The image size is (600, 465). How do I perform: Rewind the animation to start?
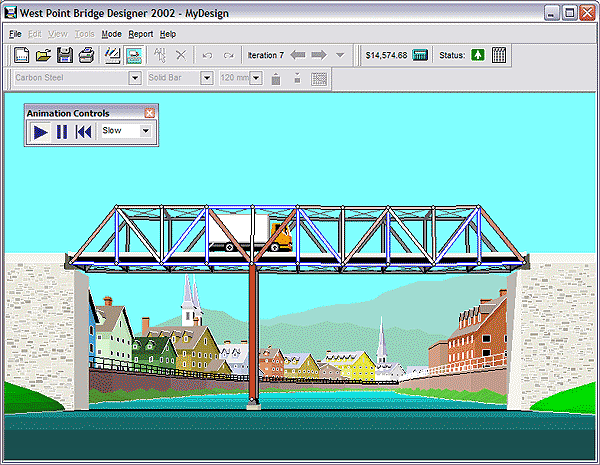coord(83,132)
